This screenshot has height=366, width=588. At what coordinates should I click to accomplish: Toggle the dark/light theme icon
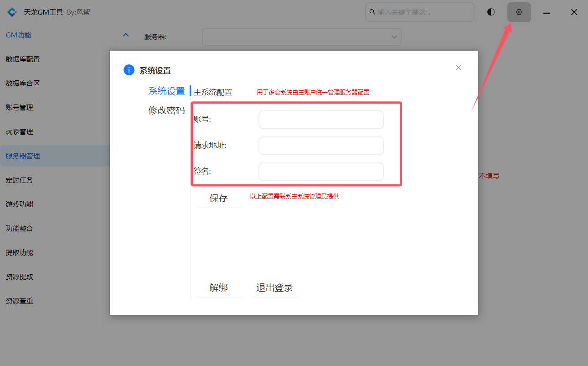[x=490, y=12]
